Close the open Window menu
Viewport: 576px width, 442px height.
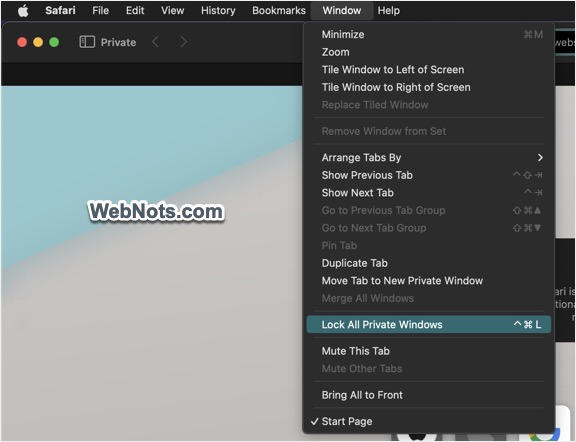click(x=342, y=10)
